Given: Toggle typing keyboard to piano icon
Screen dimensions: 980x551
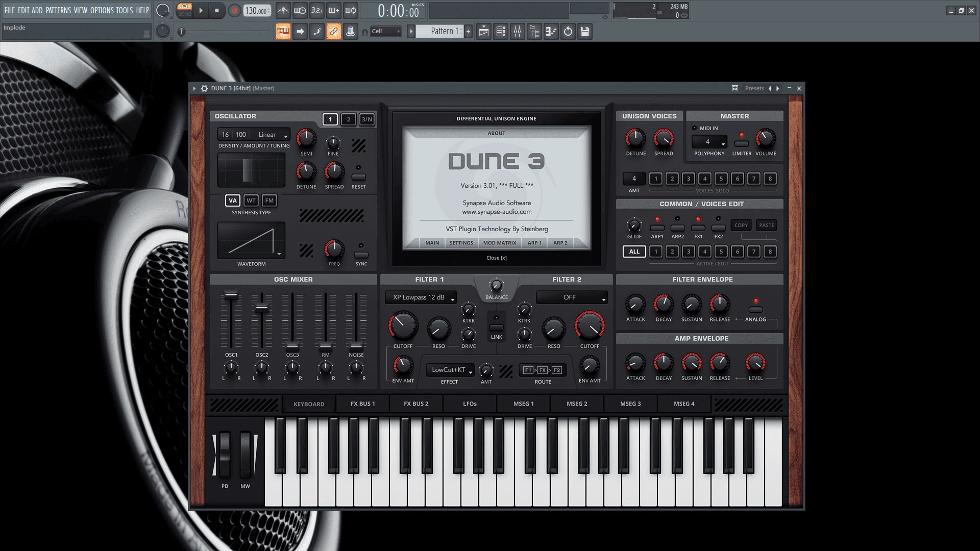Looking at the screenshot, I should click(283, 32).
